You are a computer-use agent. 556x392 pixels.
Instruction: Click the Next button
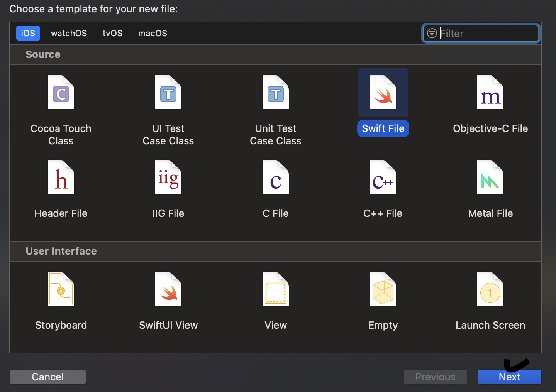click(509, 377)
